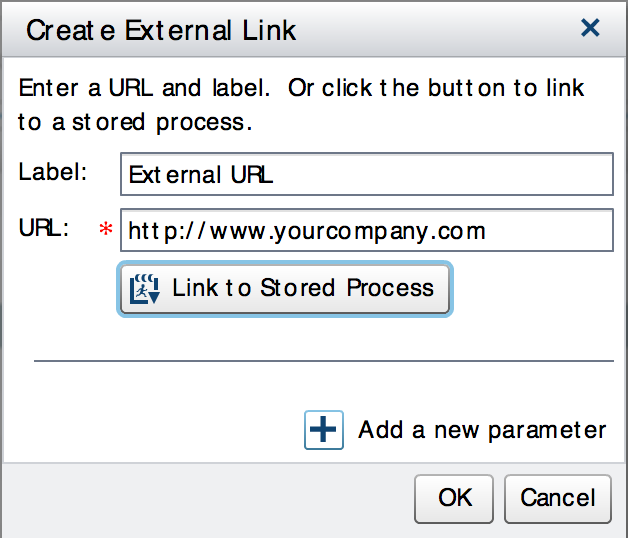
Task: Focus the URL input field
Action: pyautogui.click(x=365, y=232)
